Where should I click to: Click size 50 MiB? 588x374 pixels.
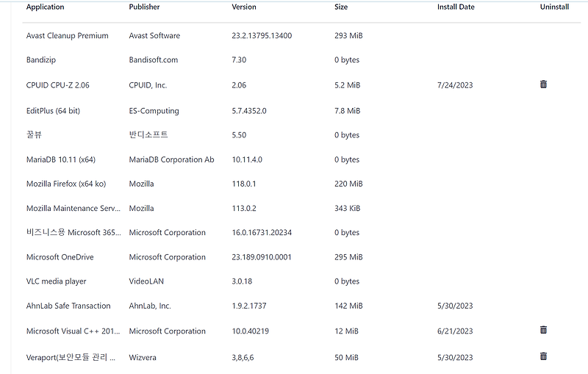[346, 358]
